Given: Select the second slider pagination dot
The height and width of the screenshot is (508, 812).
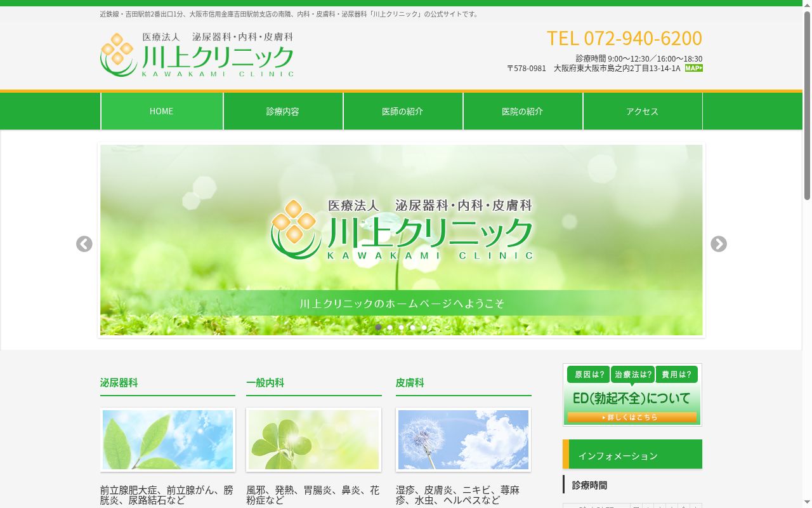Looking at the screenshot, I should [390, 328].
